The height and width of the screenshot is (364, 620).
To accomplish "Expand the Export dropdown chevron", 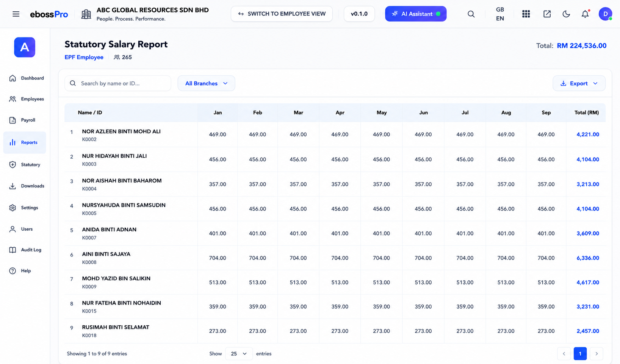I will tap(595, 83).
